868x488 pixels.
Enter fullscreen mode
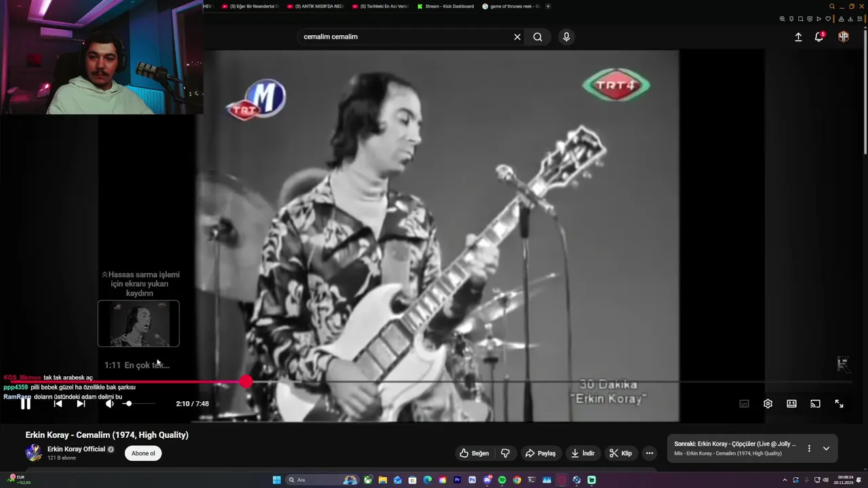click(839, 404)
